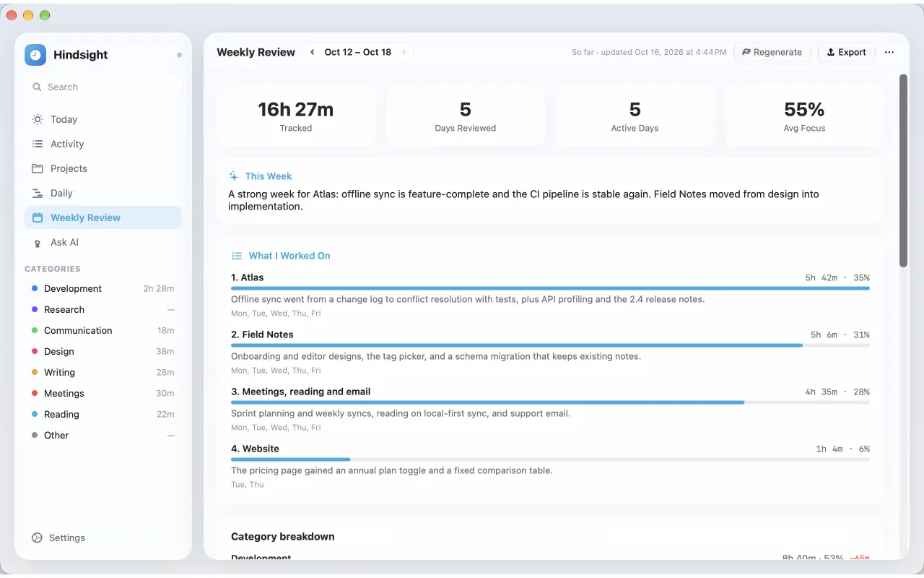Click the Website progress bar
The height and width of the screenshot is (578, 924).
tap(550, 460)
